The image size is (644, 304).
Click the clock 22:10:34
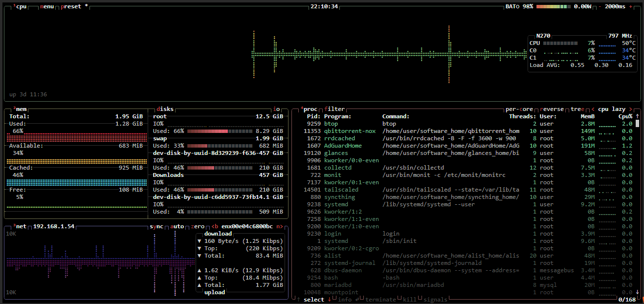click(x=324, y=6)
